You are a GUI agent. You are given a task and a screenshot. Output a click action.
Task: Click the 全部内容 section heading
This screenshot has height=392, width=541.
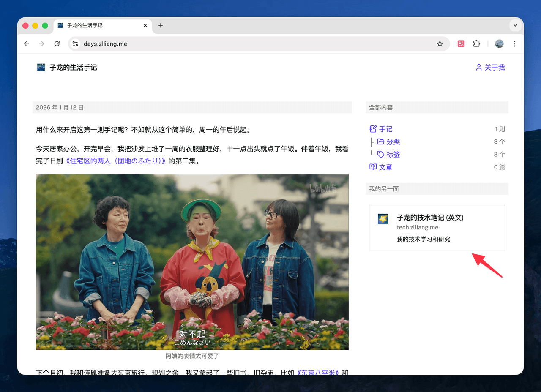pos(381,108)
